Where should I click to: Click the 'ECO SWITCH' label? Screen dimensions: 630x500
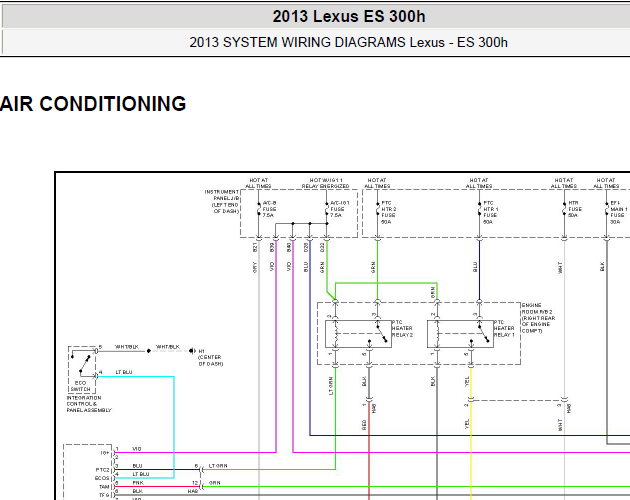(80, 386)
